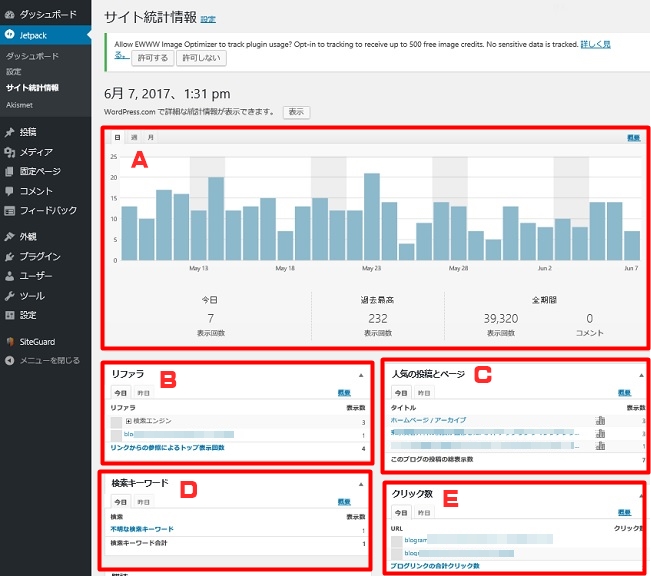Screen dimensions: 651x576
Task: Click the 外観 paintbrush icon
Action: 10,237
